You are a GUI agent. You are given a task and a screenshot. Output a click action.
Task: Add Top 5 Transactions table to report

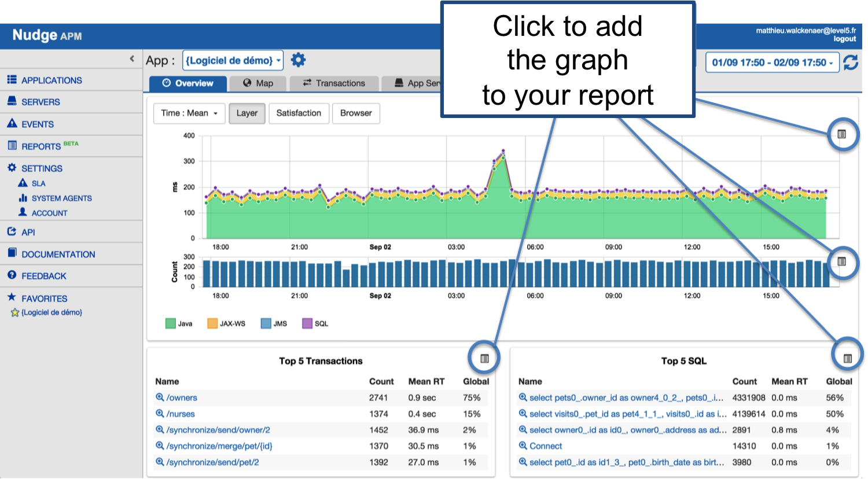click(484, 359)
